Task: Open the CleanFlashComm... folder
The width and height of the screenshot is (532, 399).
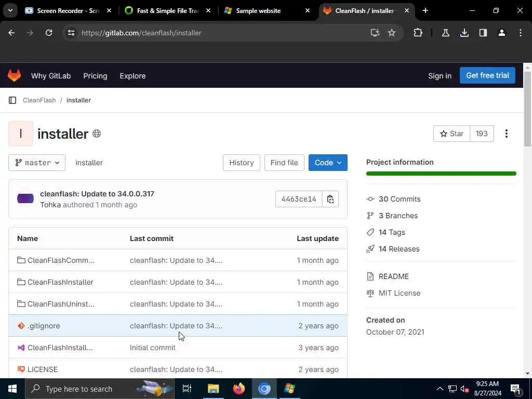Action: coord(61,260)
